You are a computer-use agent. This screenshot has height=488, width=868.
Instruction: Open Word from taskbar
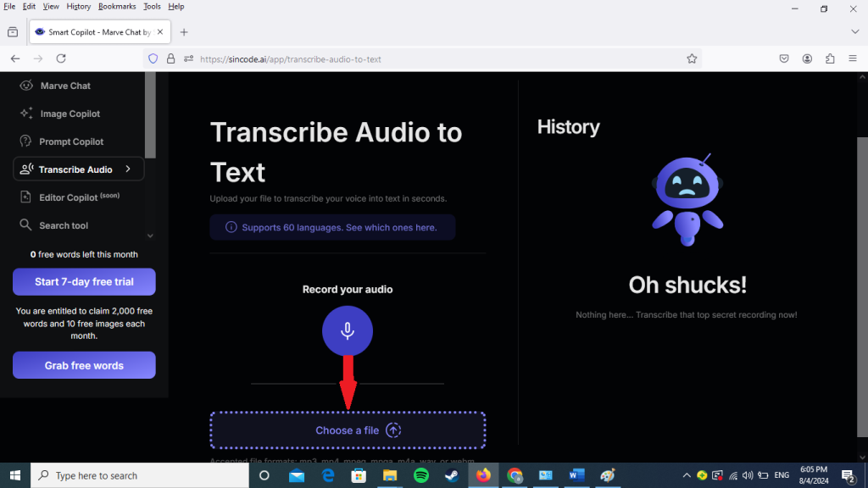pos(576,475)
